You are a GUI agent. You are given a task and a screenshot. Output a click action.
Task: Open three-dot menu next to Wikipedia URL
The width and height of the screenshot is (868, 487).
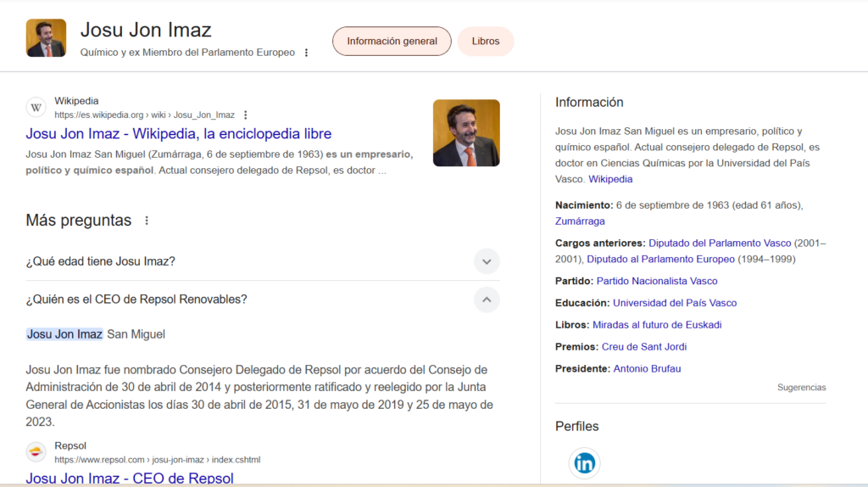click(245, 115)
